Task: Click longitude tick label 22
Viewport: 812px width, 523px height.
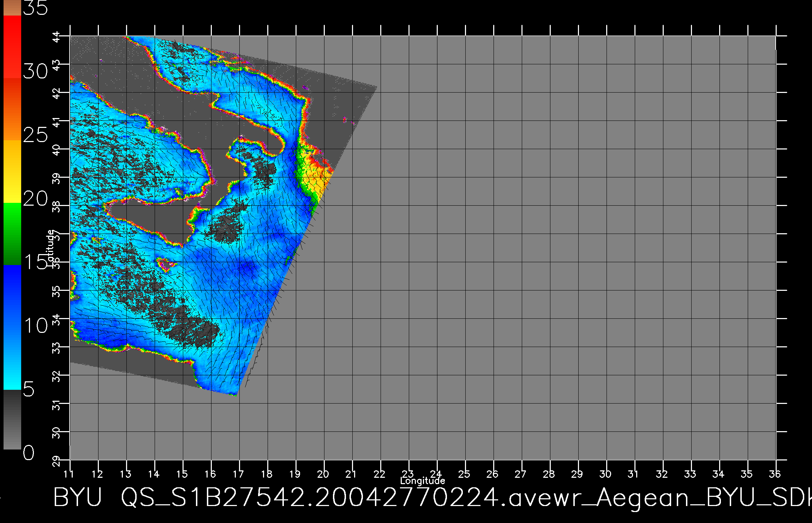Action: 380,474
